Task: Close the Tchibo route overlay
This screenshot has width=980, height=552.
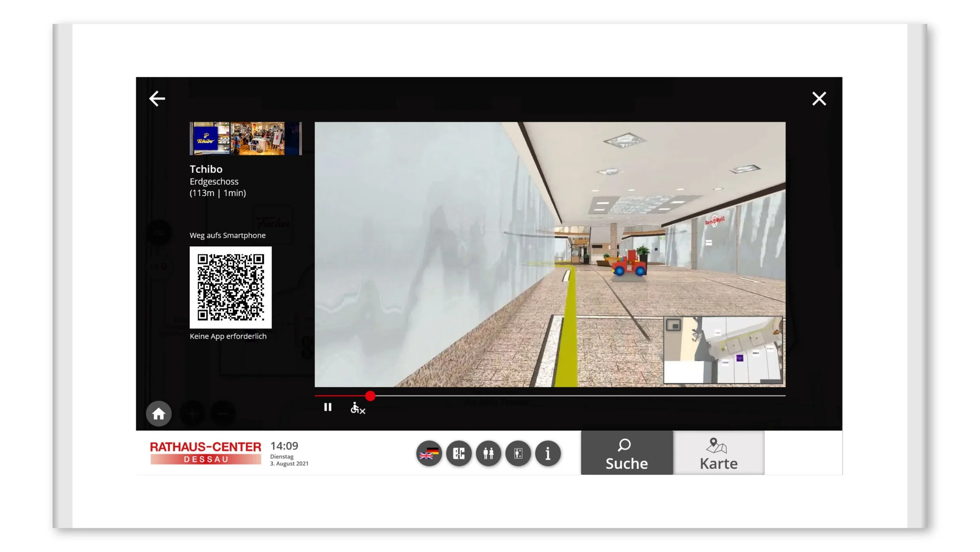Action: tap(818, 98)
